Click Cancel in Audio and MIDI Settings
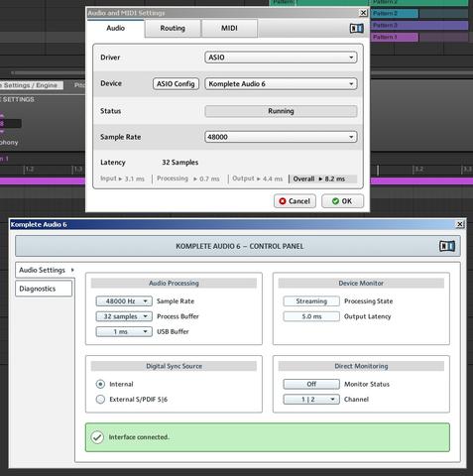 click(295, 201)
